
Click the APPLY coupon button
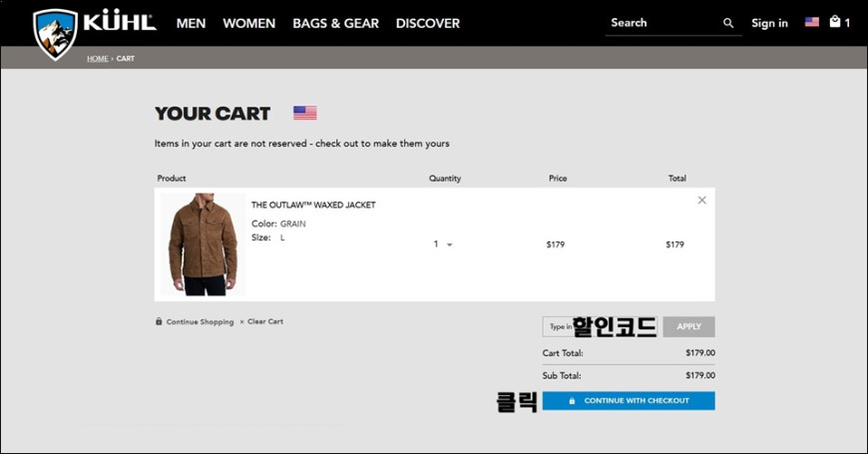click(689, 326)
